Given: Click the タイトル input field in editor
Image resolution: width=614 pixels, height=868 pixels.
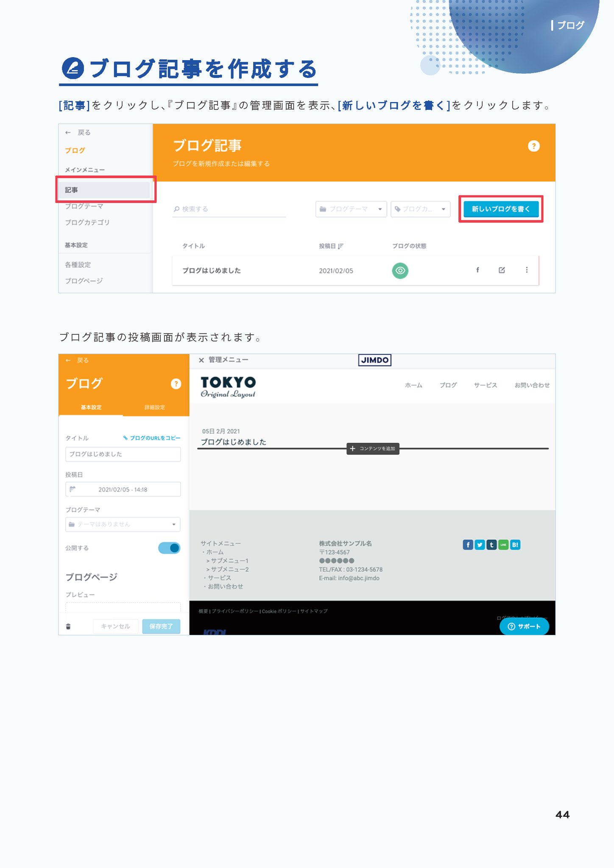Looking at the screenshot, I should tap(123, 454).
